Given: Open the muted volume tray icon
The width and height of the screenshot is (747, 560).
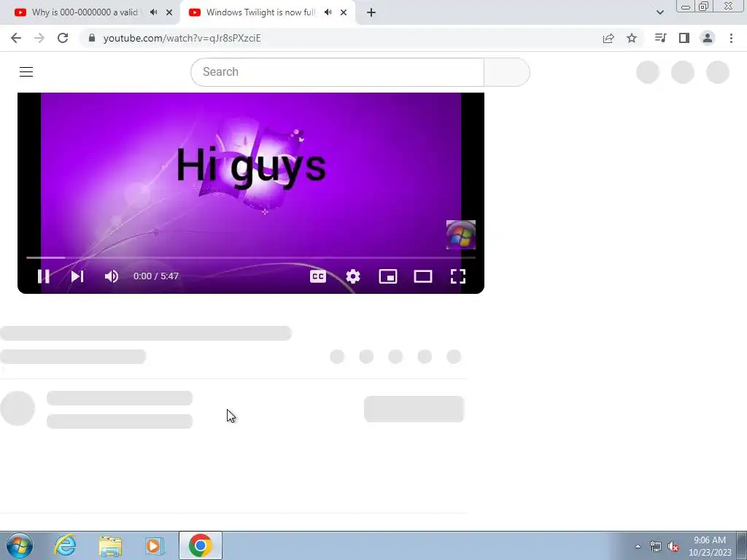Looking at the screenshot, I should (x=673, y=546).
